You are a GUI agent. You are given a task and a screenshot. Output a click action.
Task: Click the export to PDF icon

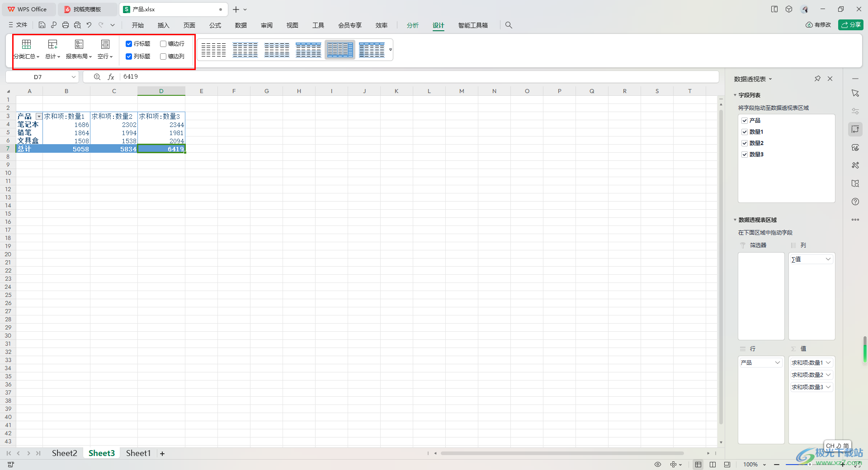(54, 25)
